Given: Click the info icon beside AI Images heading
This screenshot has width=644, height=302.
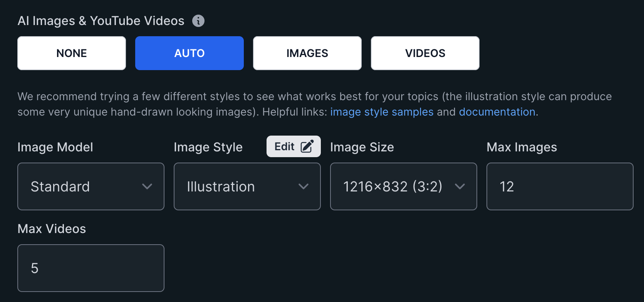Looking at the screenshot, I should coord(198,21).
